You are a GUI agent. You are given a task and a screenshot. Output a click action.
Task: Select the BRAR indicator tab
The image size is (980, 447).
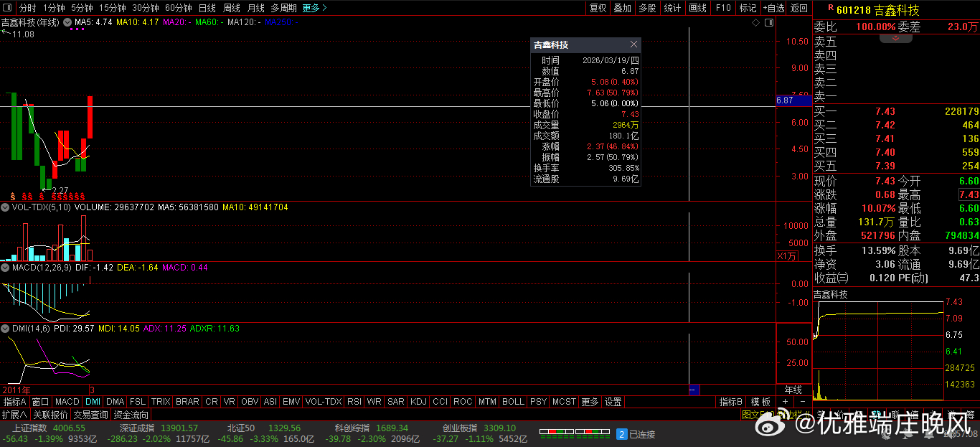[x=188, y=402]
